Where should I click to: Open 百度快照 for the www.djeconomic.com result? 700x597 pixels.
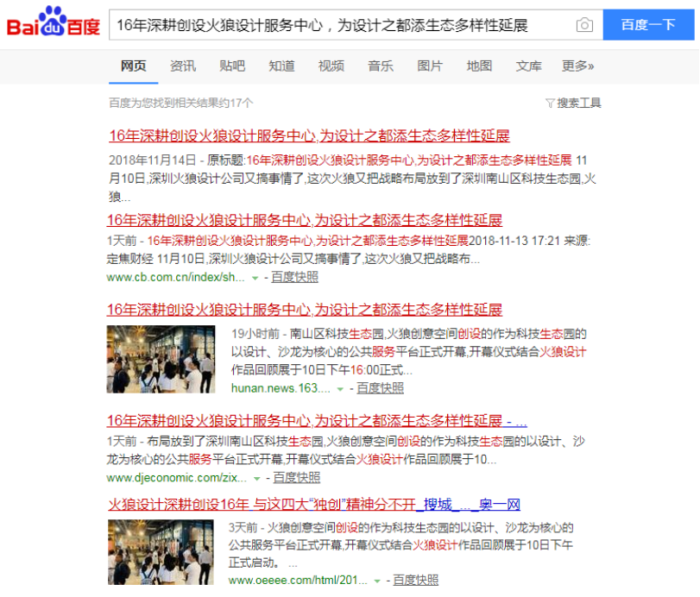pos(297,478)
